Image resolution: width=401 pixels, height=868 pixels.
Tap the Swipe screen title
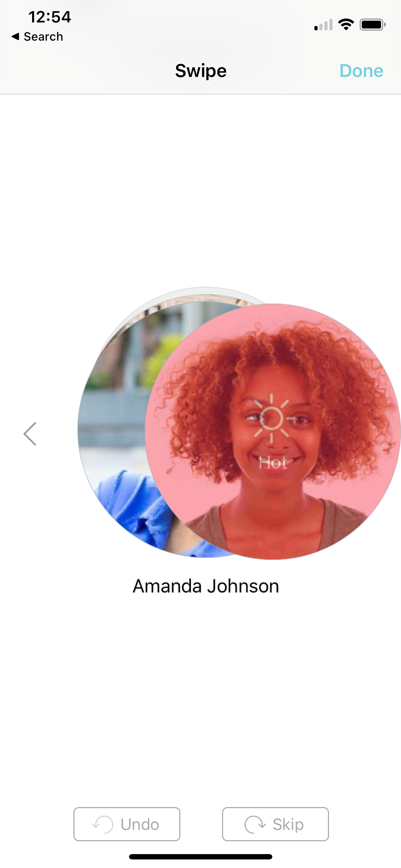(201, 71)
